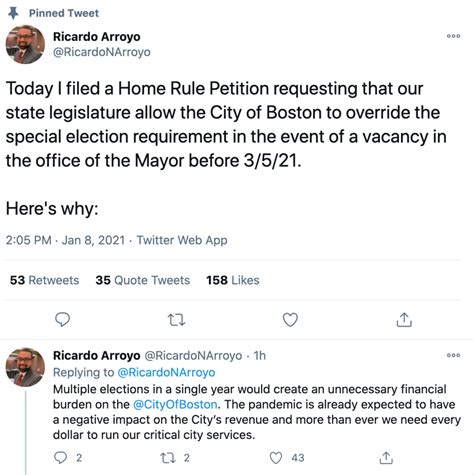The width and height of the screenshot is (474, 475).
Task: Open Ricardo Arroyo's avatar on main tweet
Action: [x=25, y=44]
